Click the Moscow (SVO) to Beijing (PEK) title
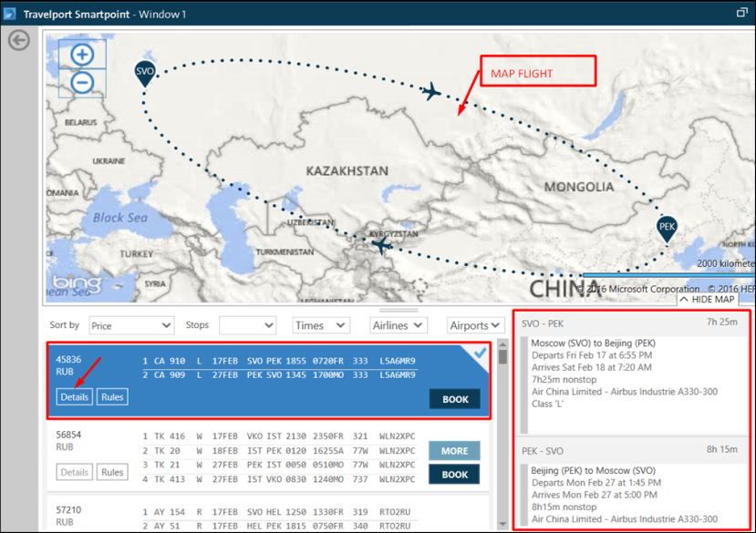The width and height of the screenshot is (756, 533). (593, 343)
